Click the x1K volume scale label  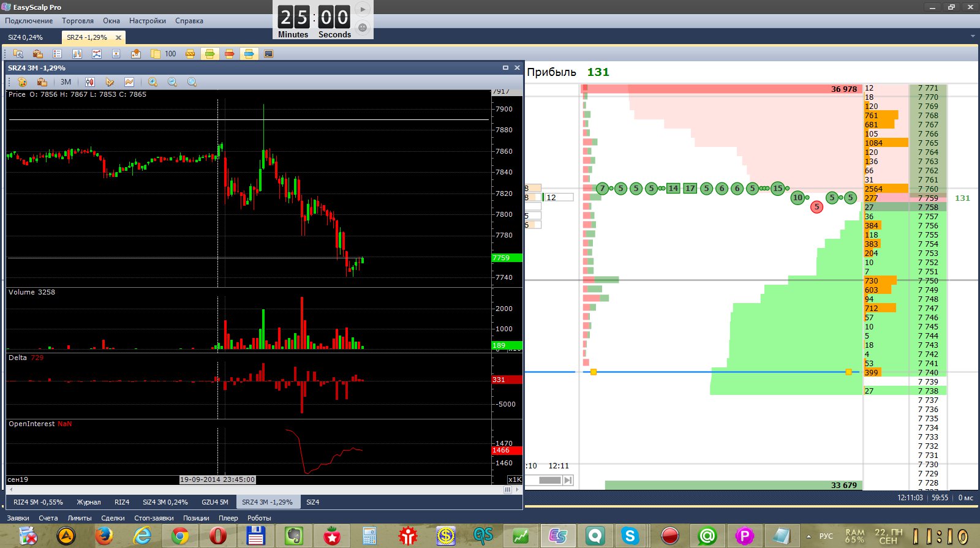[514, 479]
